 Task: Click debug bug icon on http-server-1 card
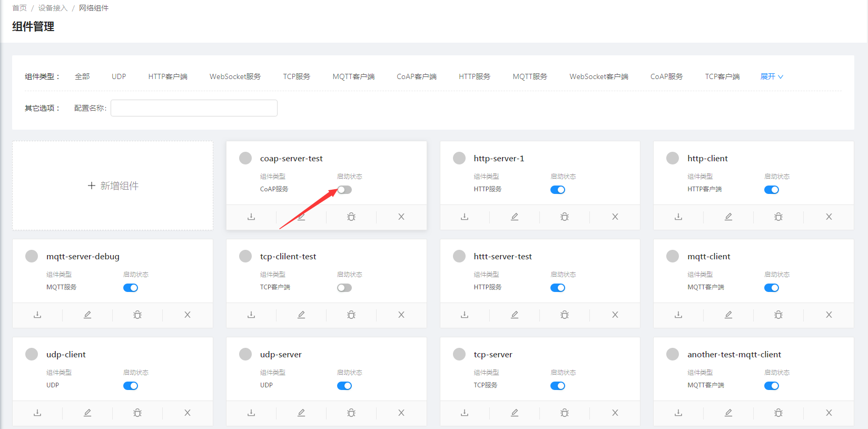(565, 217)
